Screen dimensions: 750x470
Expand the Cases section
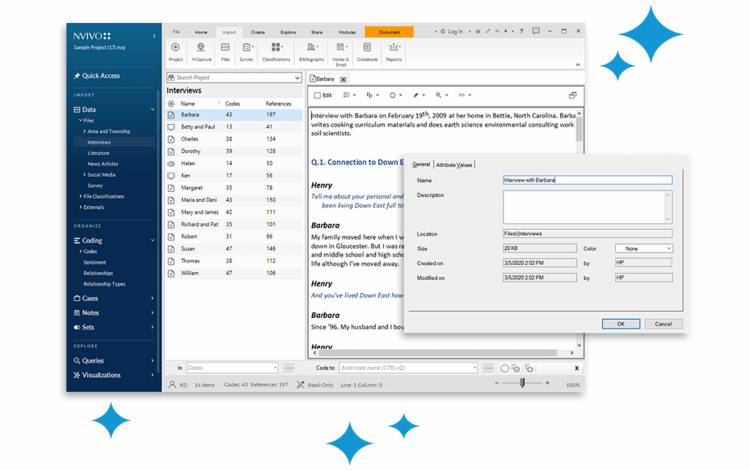[x=152, y=298]
